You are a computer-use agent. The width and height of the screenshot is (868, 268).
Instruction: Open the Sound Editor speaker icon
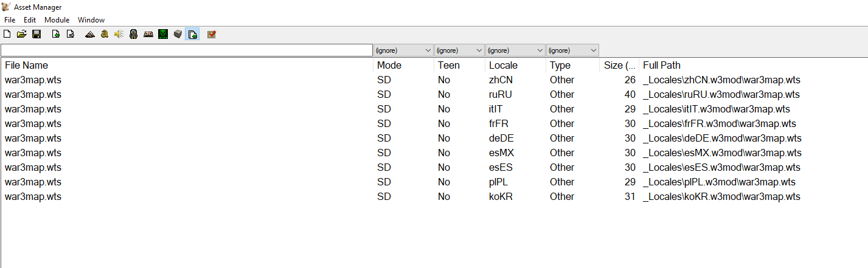[x=119, y=34]
